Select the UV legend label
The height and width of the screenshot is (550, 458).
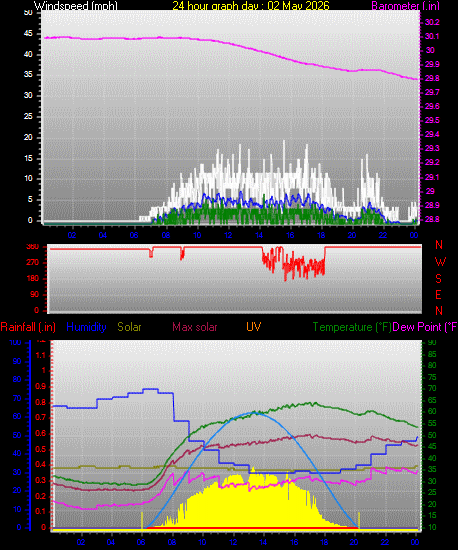pos(254,327)
